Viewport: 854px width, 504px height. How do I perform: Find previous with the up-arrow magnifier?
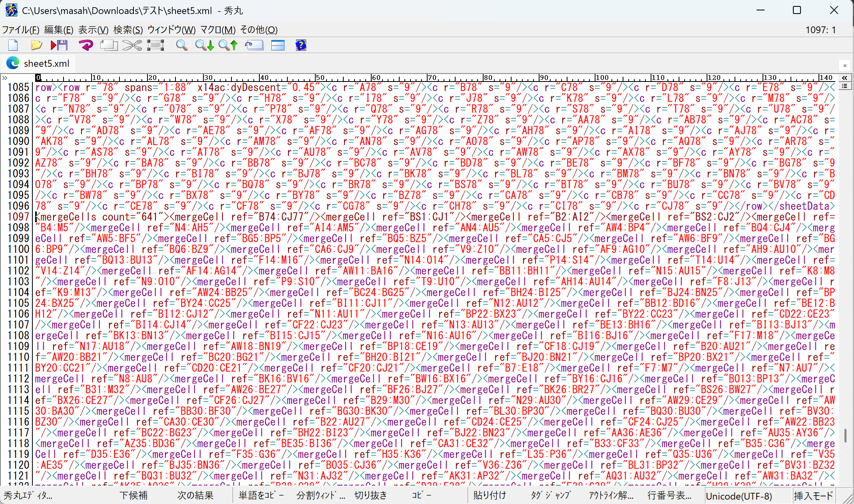tap(228, 45)
